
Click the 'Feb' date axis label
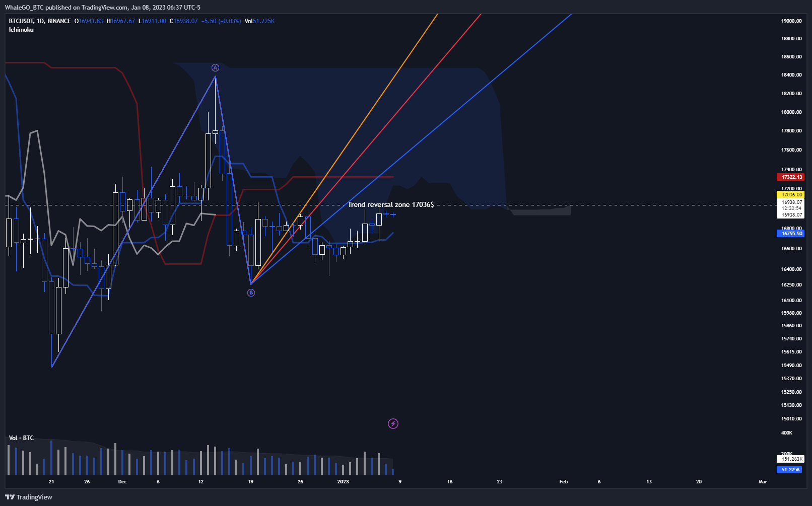[564, 482]
